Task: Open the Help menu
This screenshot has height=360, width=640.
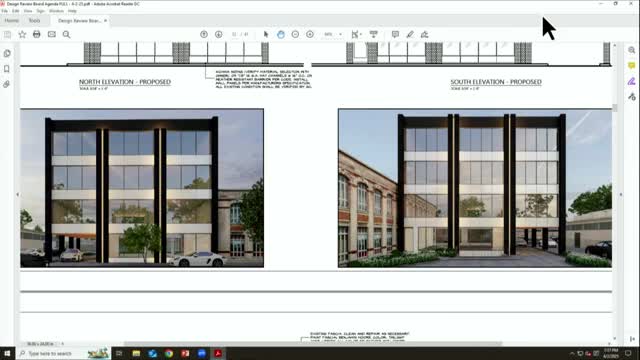Action: click(72, 11)
